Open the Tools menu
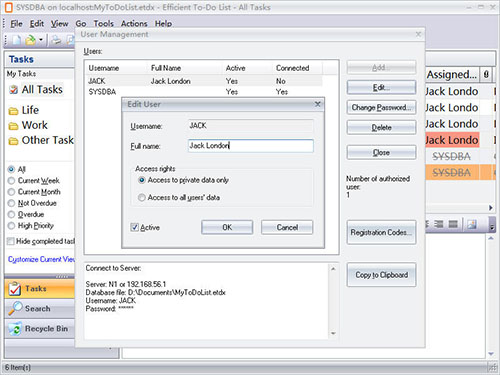This screenshot has width=500, height=375. tap(104, 24)
